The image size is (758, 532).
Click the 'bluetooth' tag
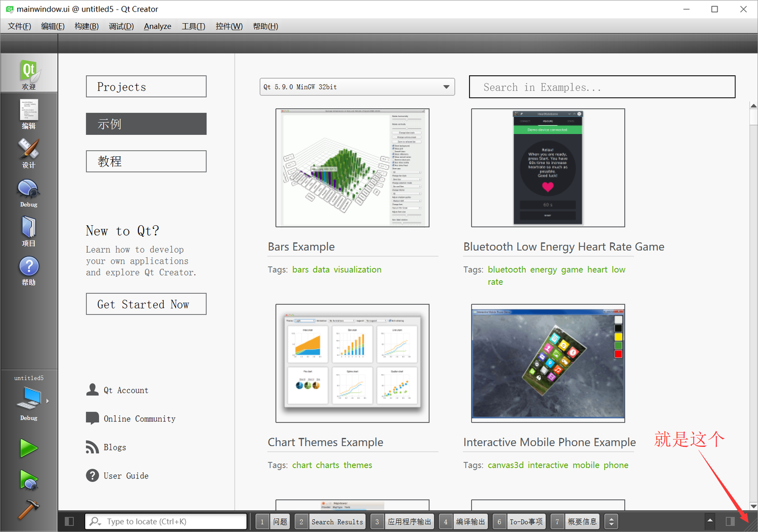coord(507,269)
